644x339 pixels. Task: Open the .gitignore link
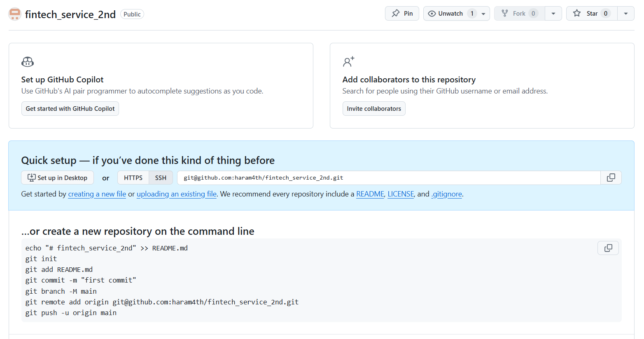click(447, 194)
